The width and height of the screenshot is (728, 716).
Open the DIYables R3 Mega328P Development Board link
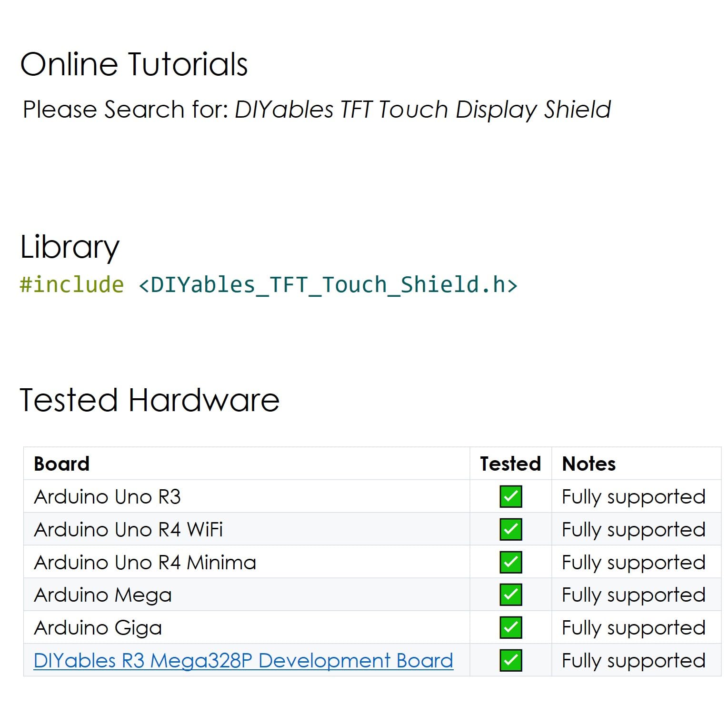pos(243,661)
